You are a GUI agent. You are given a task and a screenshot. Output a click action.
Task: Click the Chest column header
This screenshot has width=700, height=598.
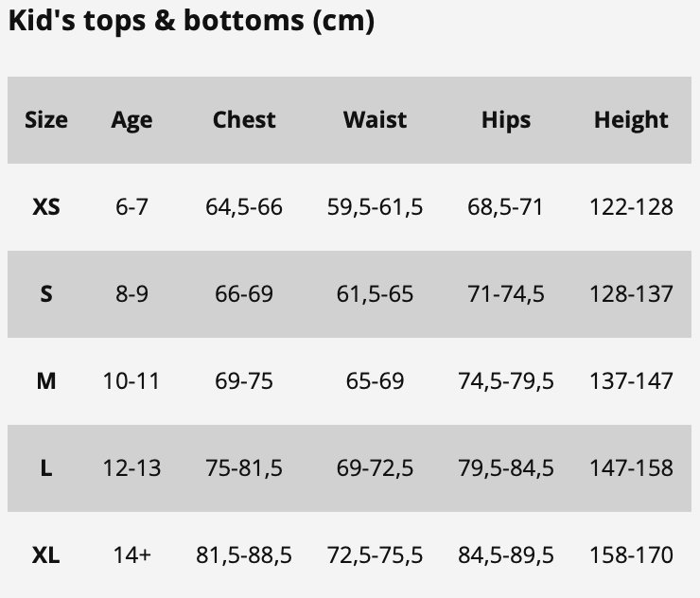(x=244, y=120)
